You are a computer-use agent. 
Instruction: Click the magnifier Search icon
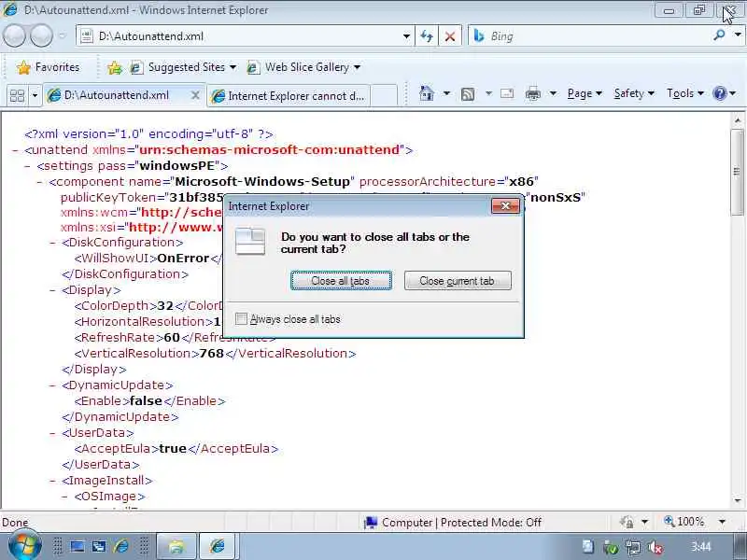[x=719, y=35]
